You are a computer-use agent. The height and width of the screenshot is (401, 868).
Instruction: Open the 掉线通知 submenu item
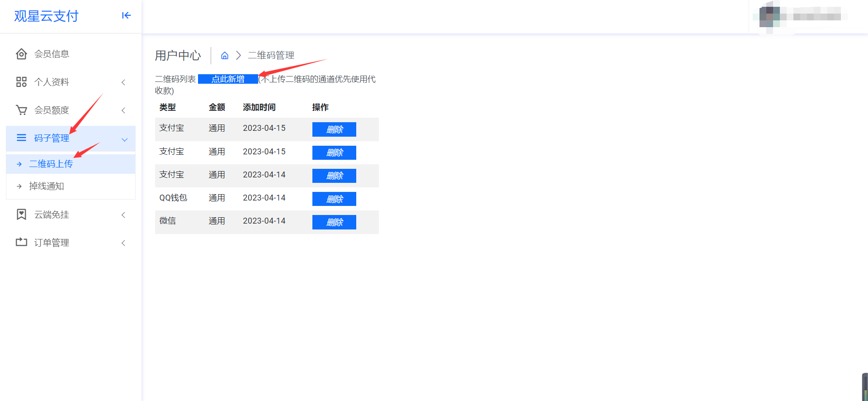point(71,186)
